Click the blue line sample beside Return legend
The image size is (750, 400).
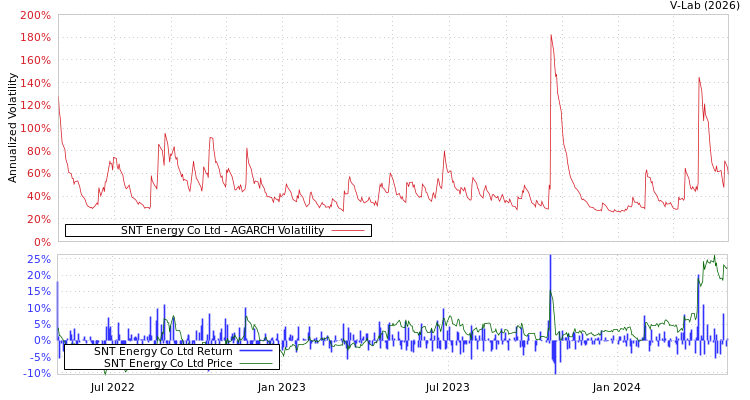click(256, 351)
